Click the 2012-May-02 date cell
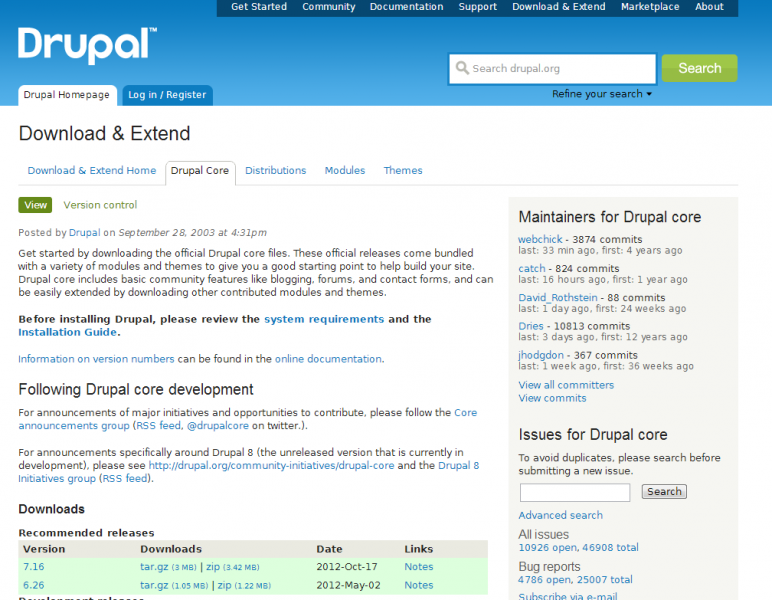Screen dimensions: 772x600 click(x=348, y=585)
